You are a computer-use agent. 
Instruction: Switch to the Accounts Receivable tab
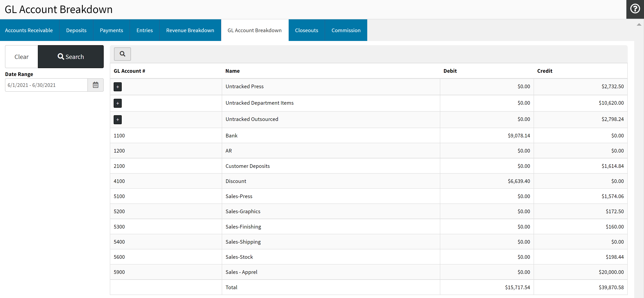click(x=29, y=30)
